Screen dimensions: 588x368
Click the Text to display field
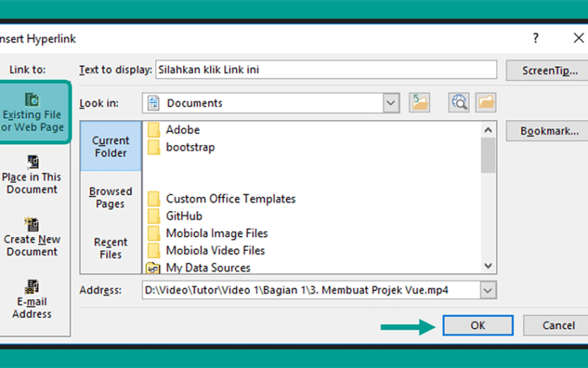[326, 69]
